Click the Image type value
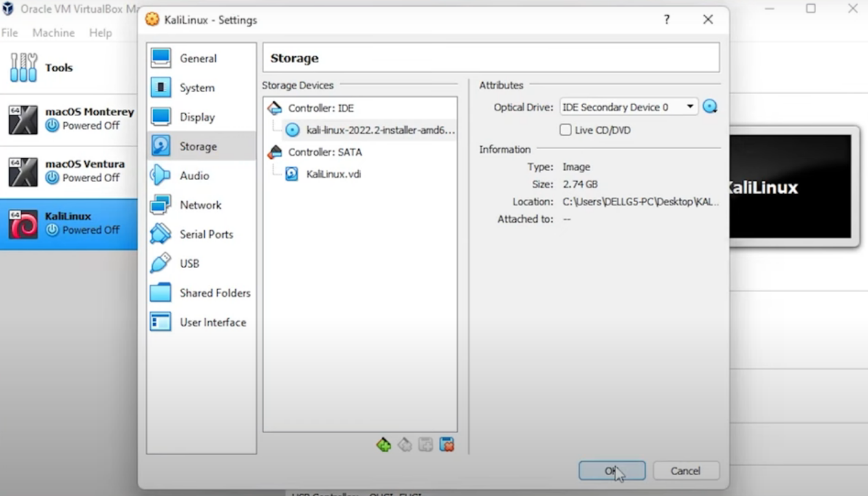Screen dimensions: 868x496 576,167
